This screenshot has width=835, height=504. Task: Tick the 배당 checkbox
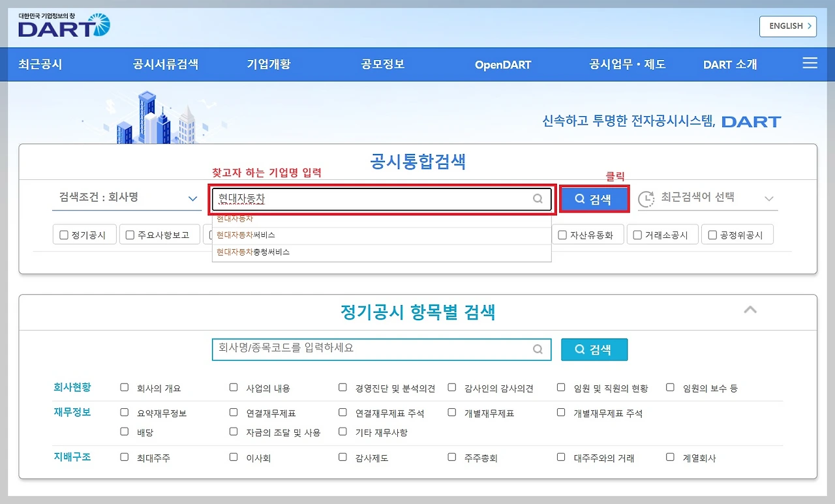coord(125,431)
